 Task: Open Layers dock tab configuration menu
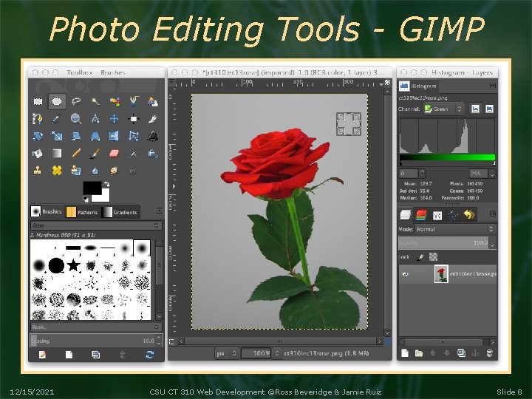click(x=493, y=214)
